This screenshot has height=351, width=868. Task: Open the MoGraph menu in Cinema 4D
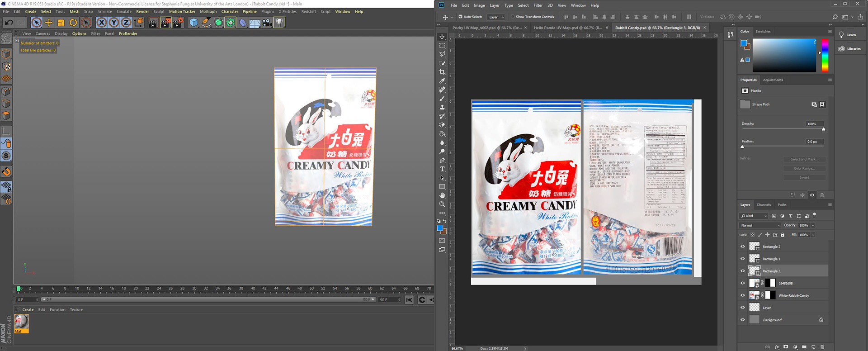point(208,12)
